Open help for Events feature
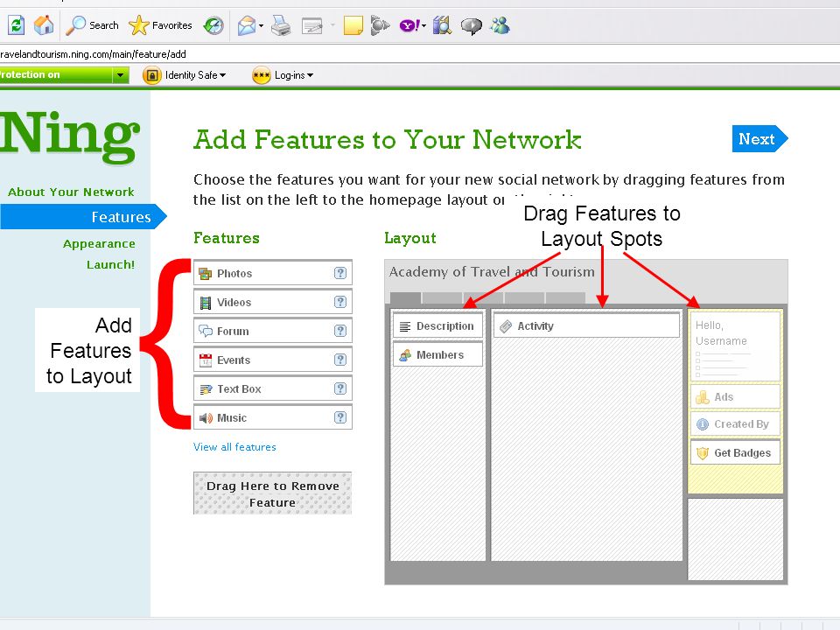The image size is (840, 630). [x=340, y=360]
